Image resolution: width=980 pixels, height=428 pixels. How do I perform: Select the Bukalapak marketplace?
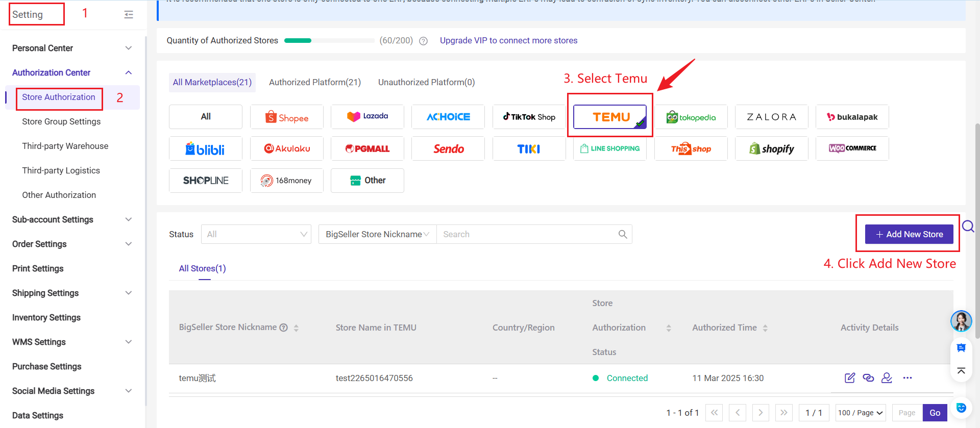pyautogui.click(x=852, y=117)
